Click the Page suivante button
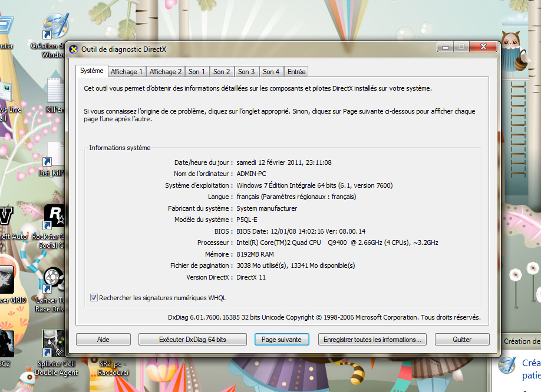 coord(282,340)
